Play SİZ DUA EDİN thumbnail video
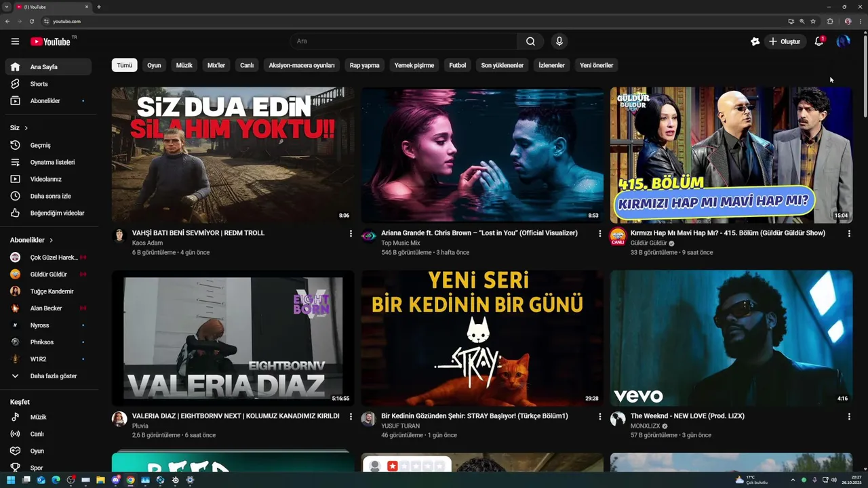 pos(233,155)
